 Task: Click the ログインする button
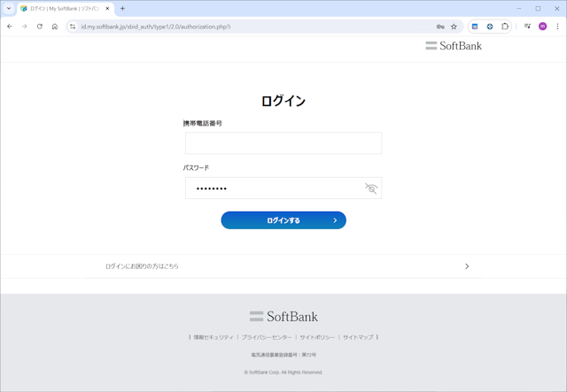pyautogui.click(x=283, y=220)
